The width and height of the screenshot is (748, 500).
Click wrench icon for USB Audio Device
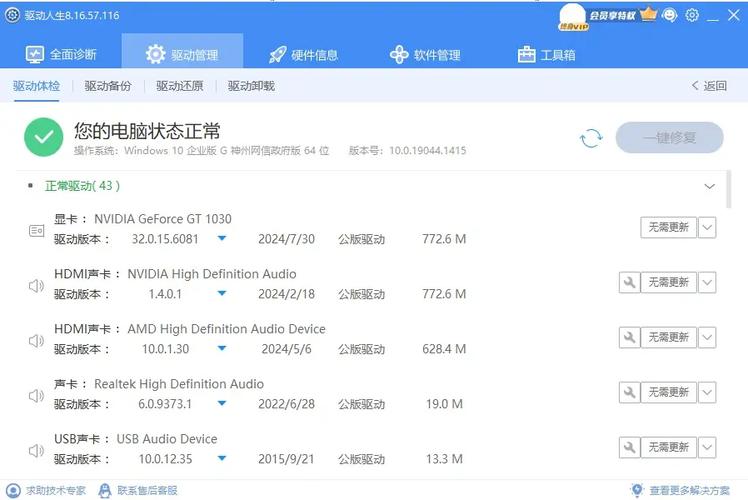pos(629,448)
